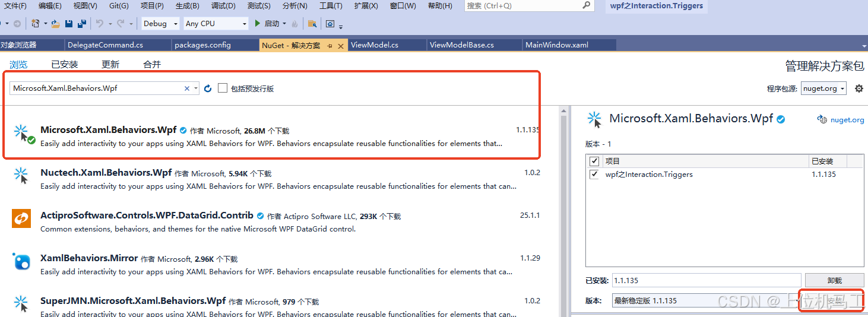
Task: Expand the search box history dropdown arrow
Action: [x=196, y=88]
